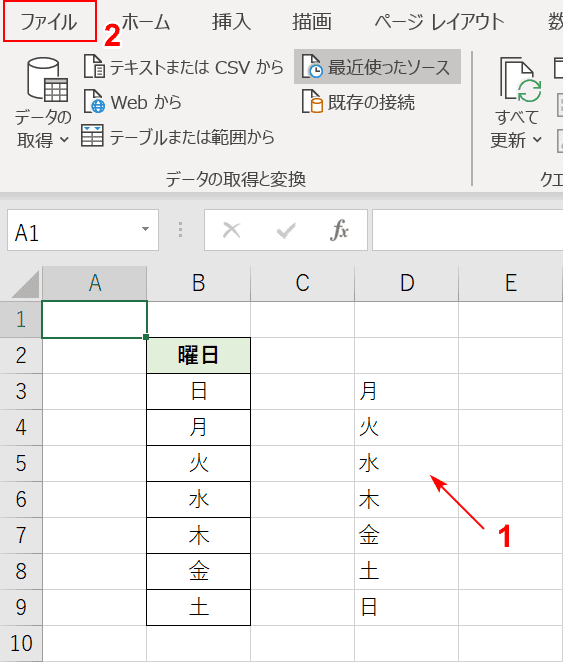Select row 5 header
This screenshot has height=662, width=563.
(21, 464)
